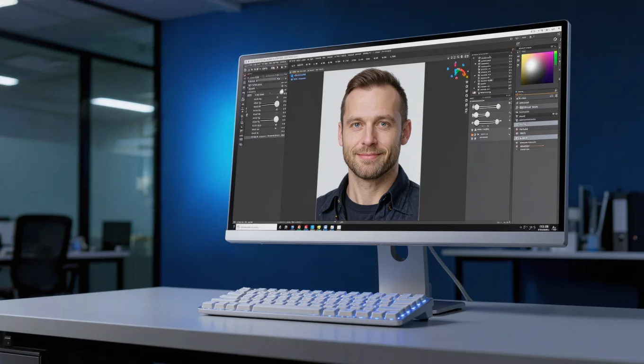The image size is (644, 364).
Task: Click the multicolored circular gauge icon
Action: (x=458, y=71)
